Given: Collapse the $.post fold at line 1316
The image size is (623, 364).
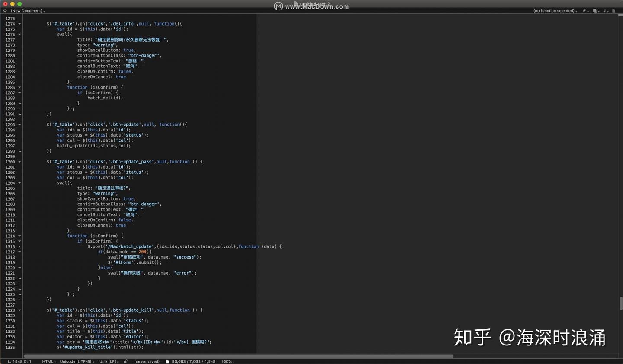Looking at the screenshot, I should (19, 247).
